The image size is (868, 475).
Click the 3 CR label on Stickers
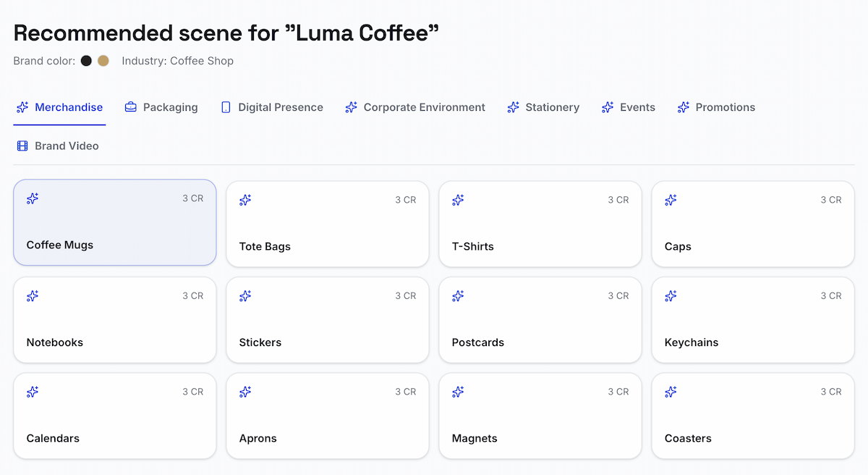pos(406,295)
